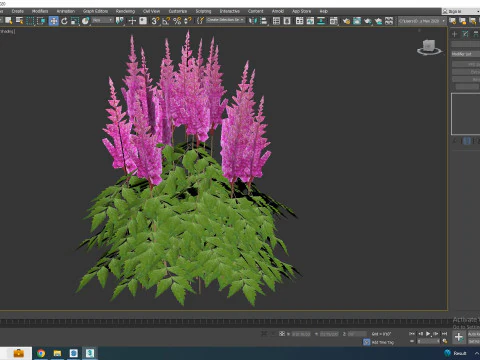
Task: Open the Curve Editor icon
Action: tap(310, 21)
